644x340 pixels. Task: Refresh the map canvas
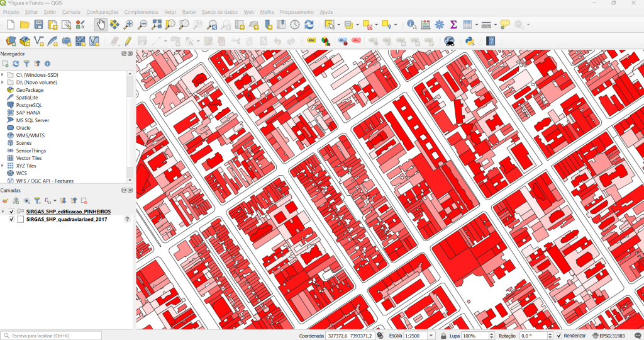coord(309,25)
